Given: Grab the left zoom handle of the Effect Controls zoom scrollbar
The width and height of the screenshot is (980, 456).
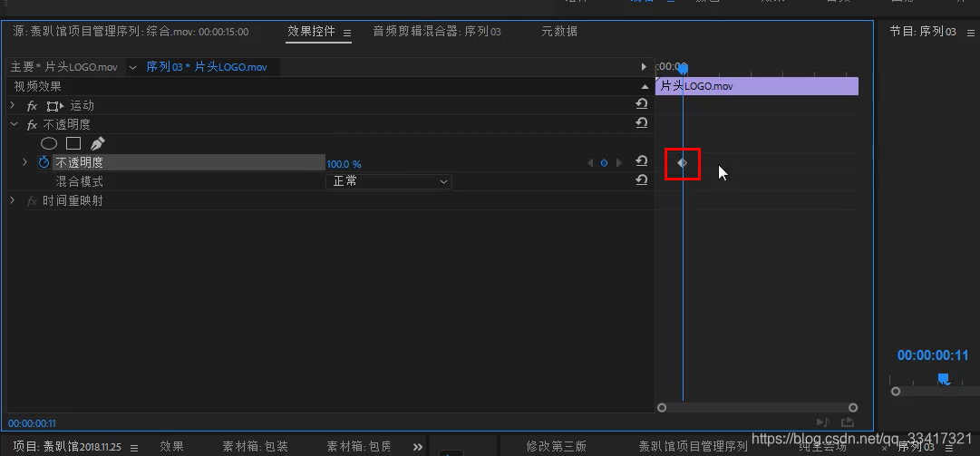Looking at the screenshot, I should coord(662,408).
